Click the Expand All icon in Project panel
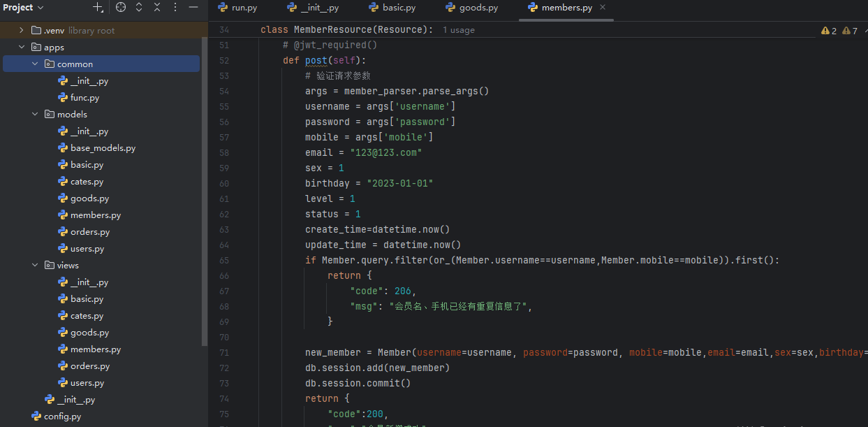 (139, 8)
